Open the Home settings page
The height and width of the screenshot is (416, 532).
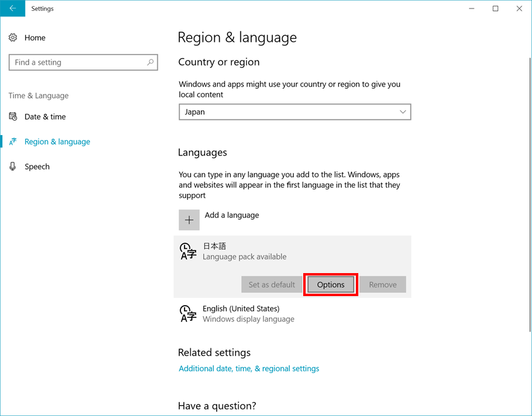tap(35, 38)
